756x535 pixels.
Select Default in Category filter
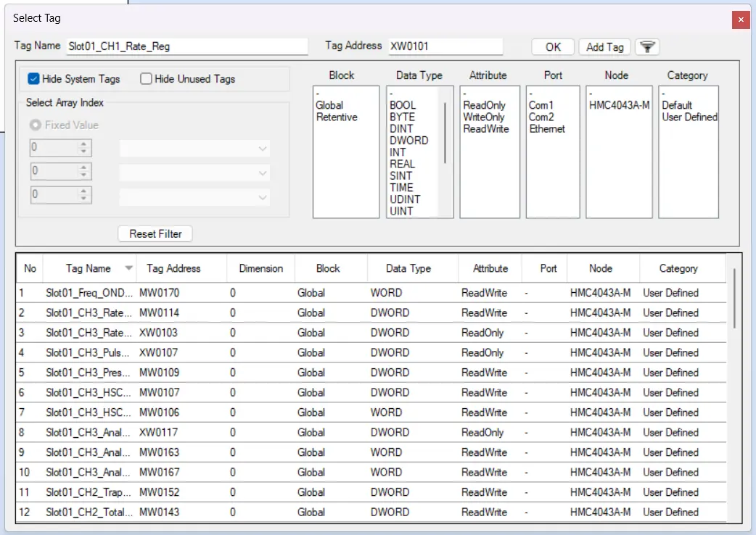pyautogui.click(x=677, y=105)
